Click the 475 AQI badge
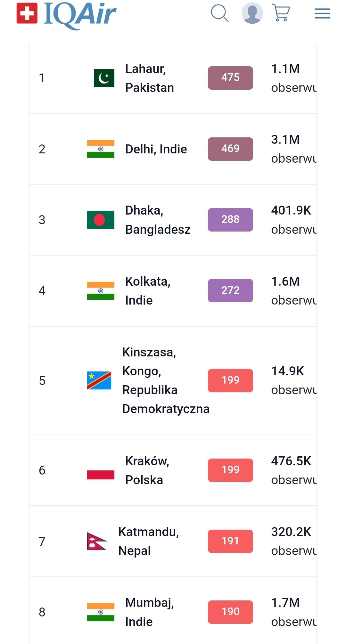The width and height of the screenshot is (346, 644). [230, 78]
